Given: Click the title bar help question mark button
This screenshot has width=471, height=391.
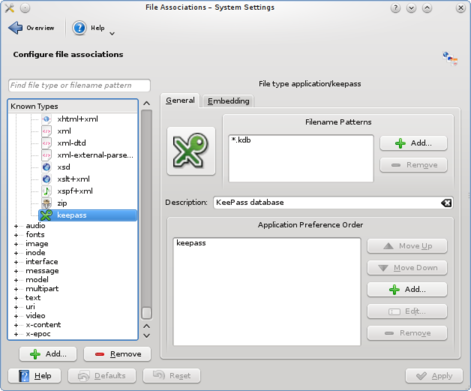Looking at the screenshot, I should 395,8.
